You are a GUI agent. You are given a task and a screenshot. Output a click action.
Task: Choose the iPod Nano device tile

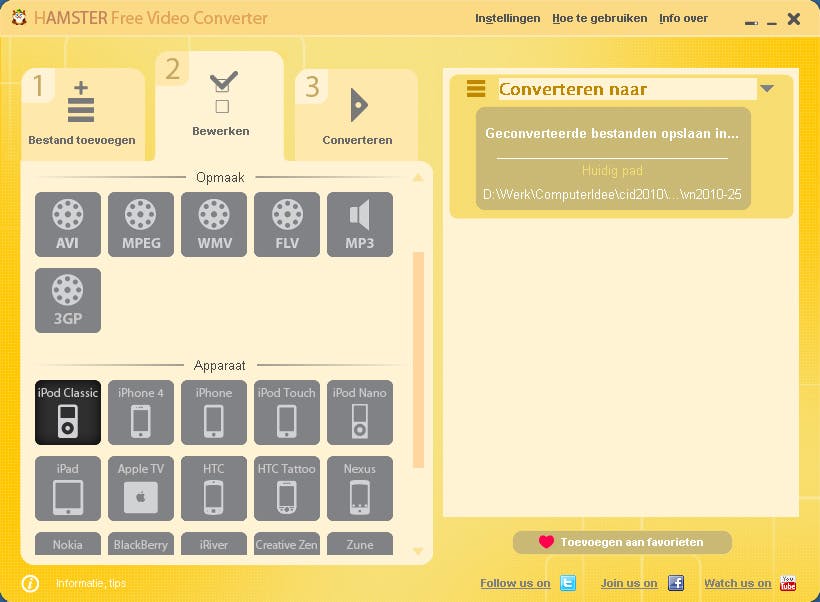pyautogui.click(x=360, y=412)
